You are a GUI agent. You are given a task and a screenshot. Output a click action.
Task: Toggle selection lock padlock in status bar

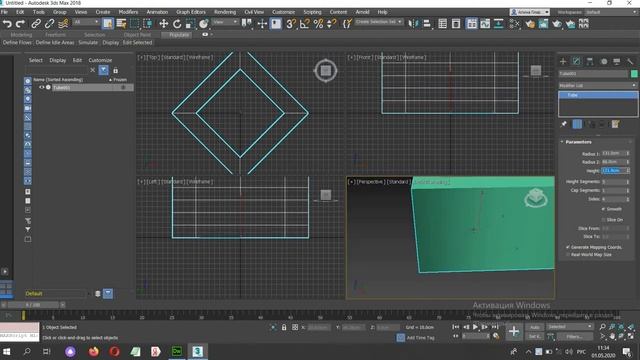[x=284, y=327]
